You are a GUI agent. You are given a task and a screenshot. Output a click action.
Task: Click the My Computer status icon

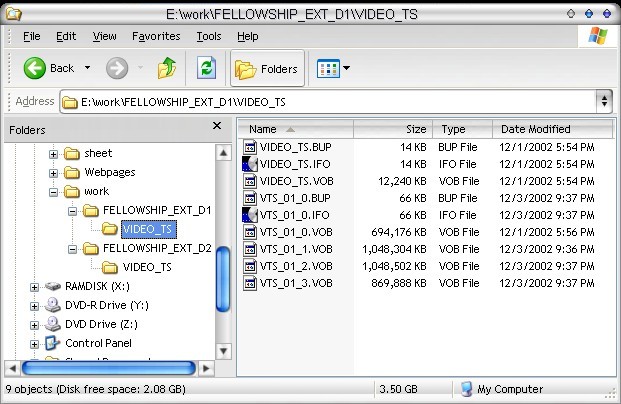pos(467,389)
